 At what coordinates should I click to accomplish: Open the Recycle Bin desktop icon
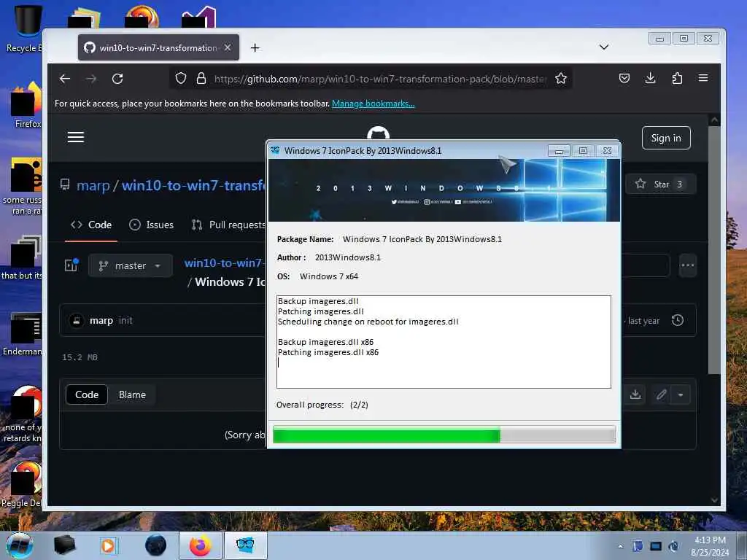24,28
